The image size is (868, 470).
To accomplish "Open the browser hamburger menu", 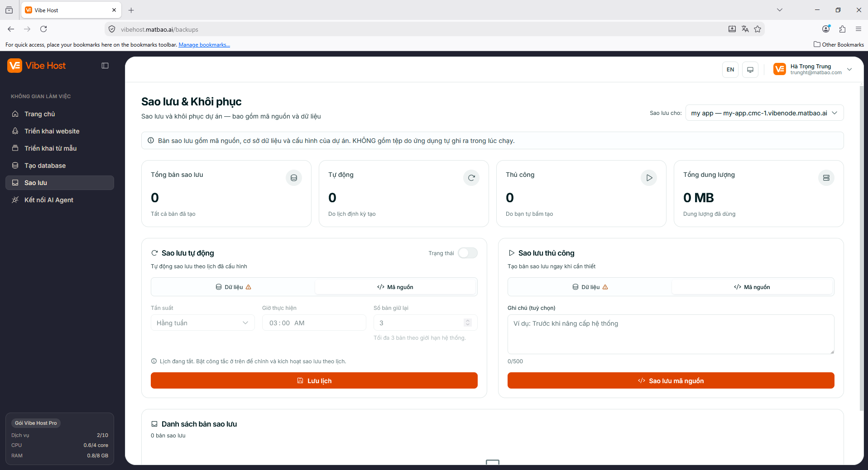I will (x=858, y=29).
